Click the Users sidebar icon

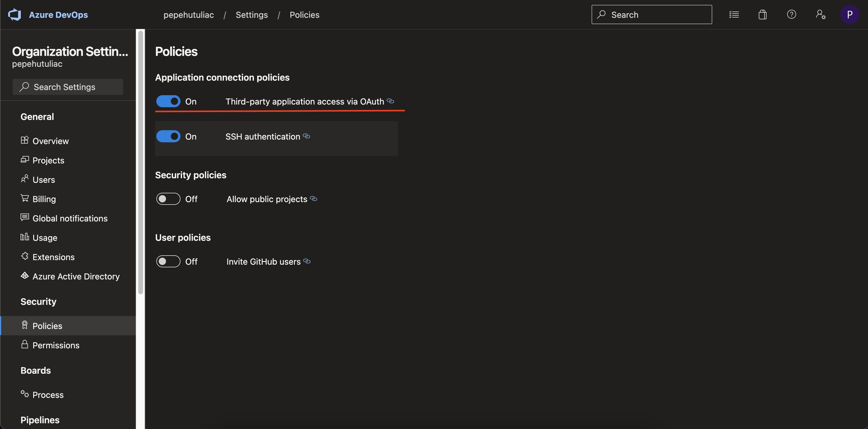click(x=25, y=179)
